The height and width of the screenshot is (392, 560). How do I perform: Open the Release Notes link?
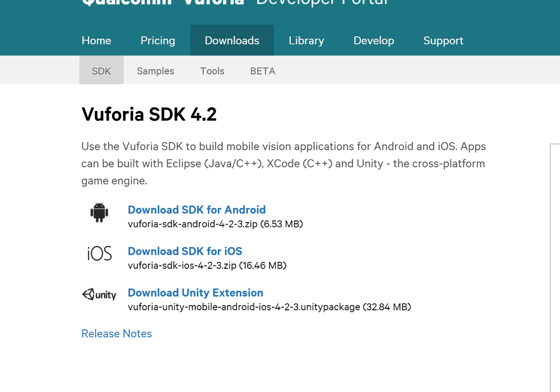117,333
